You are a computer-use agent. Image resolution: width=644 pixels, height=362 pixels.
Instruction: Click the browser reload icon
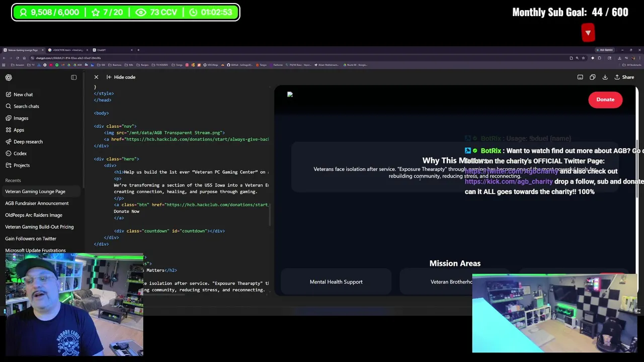[18, 58]
